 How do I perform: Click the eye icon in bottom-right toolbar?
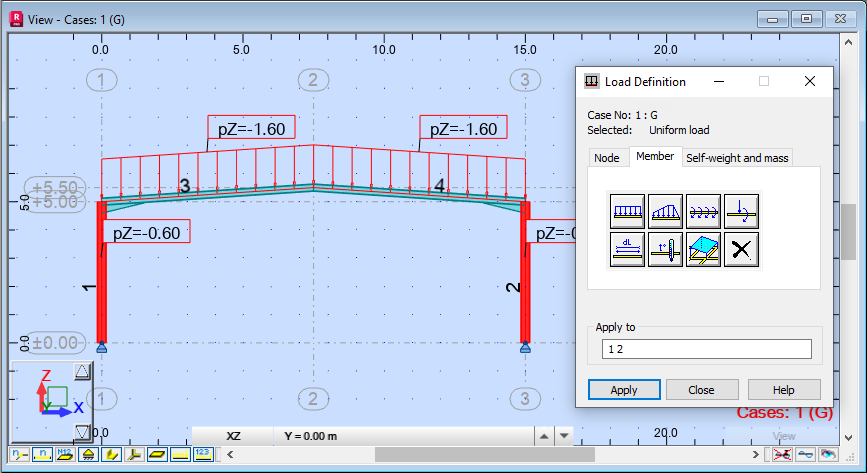(828, 455)
